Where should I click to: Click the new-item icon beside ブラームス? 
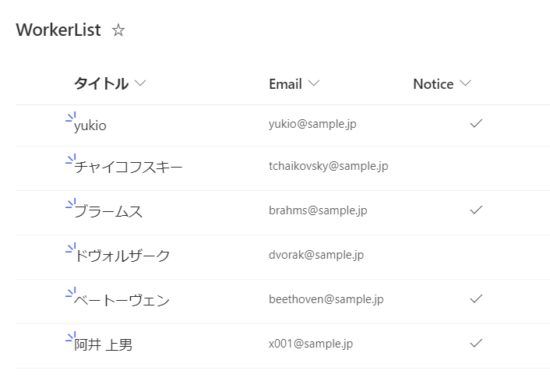click(71, 204)
